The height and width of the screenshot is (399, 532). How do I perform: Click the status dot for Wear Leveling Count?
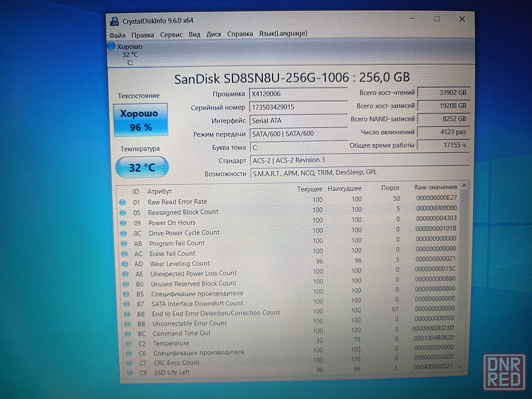[x=125, y=264]
